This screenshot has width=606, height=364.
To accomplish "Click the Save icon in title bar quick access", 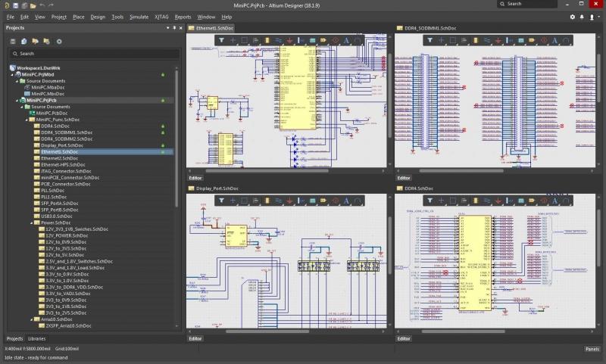I will (x=15, y=5).
